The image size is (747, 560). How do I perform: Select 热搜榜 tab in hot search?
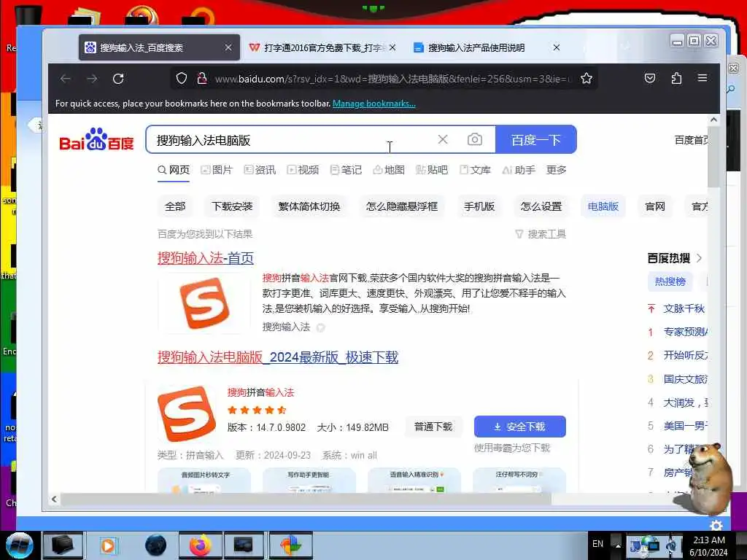(x=670, y=281)
